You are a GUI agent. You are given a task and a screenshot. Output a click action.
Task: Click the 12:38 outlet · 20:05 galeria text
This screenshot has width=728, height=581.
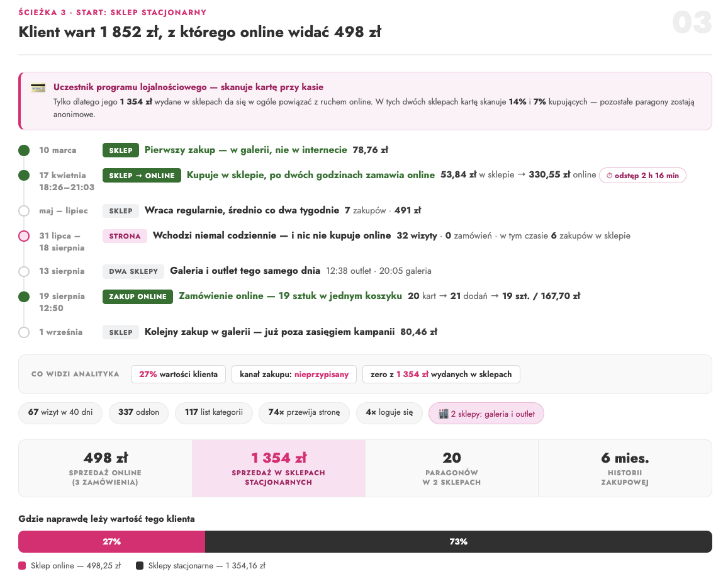click(379, 271)
